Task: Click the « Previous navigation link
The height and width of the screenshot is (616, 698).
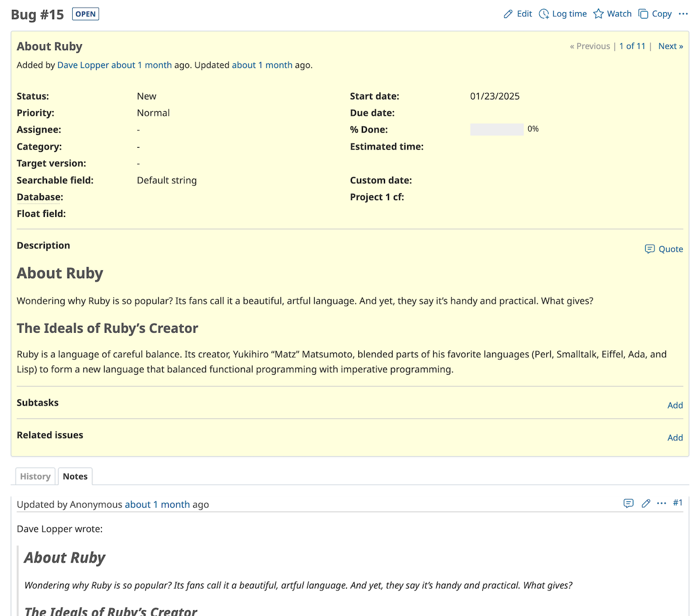Action: coord(590,46)
